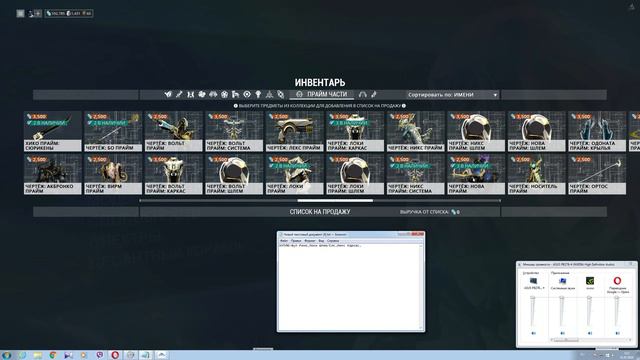Select the ЧЕРТЁЖ: НОСИТЕЛЬ ПРАЙМ card
640x360 pixels.
click(x=536, y=174)
